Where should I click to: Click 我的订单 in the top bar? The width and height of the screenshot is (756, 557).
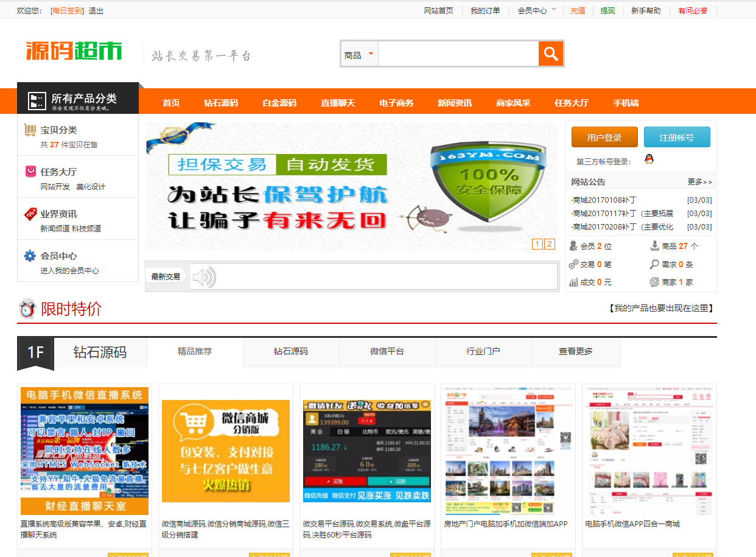485,10
